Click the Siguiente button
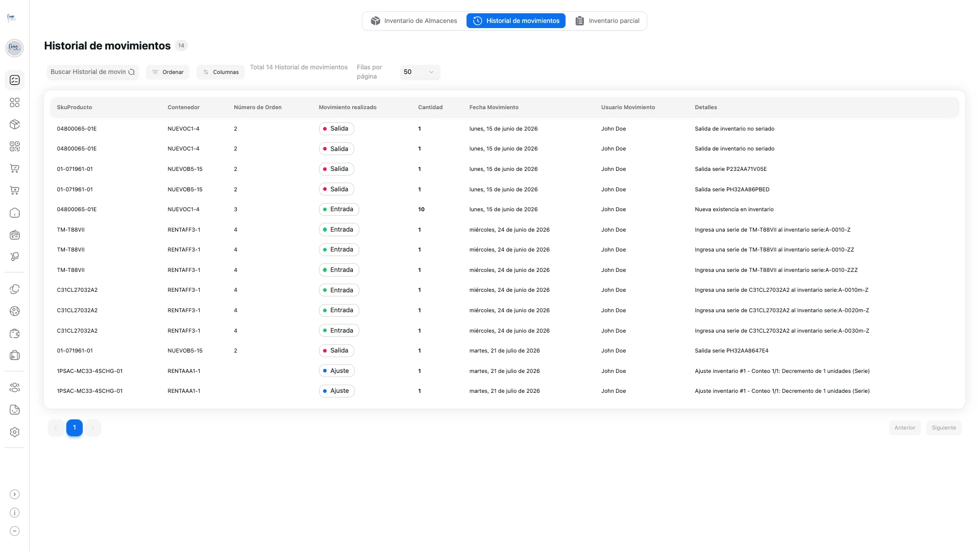The width and height of the screenshot is (980, 551). [944, 428]
